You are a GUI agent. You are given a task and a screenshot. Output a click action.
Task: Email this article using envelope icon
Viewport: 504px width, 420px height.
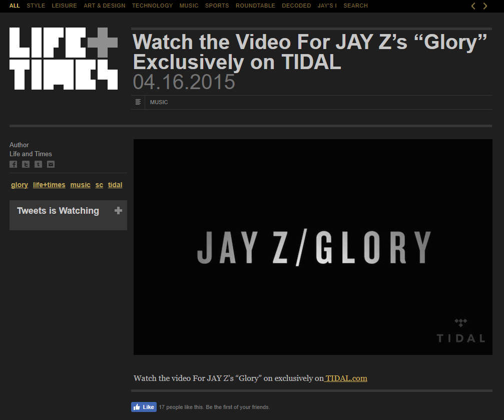pos(51,164)
